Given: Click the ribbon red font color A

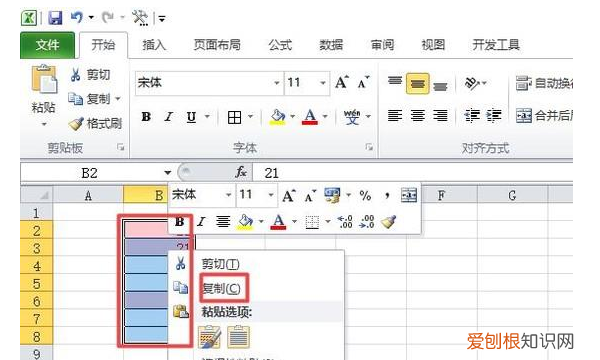Looking at the screenshot, I should [x=310, y=117].
